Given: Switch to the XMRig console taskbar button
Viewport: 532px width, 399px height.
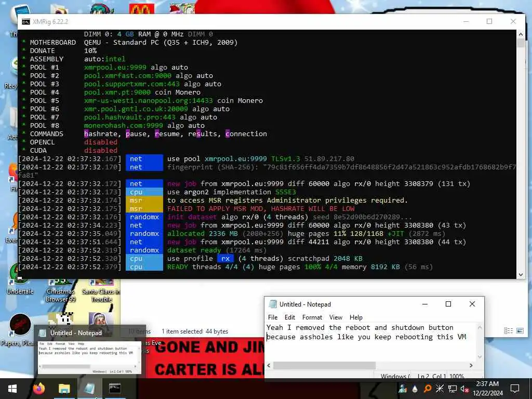Looking at the screenshot, I should click(x=115, y=389).
